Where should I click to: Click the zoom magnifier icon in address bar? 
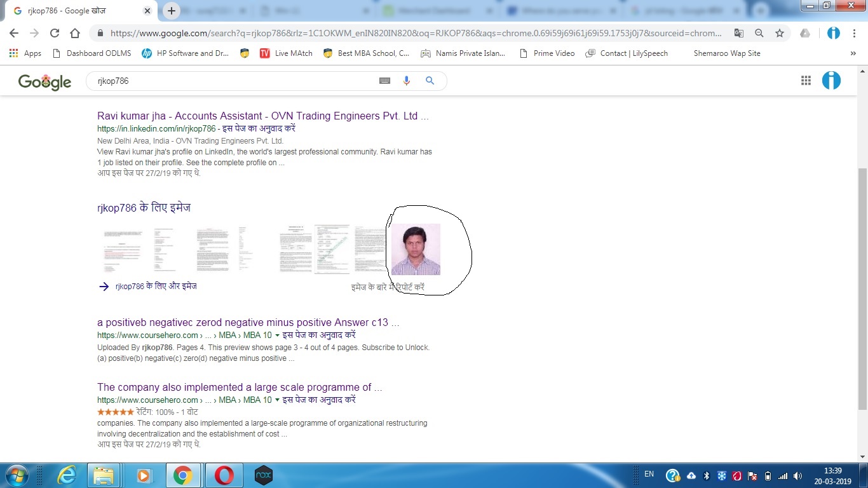click(759, 33)
